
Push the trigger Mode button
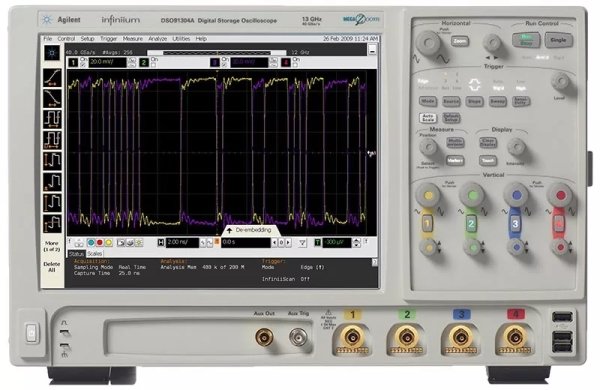pos(428,101)
